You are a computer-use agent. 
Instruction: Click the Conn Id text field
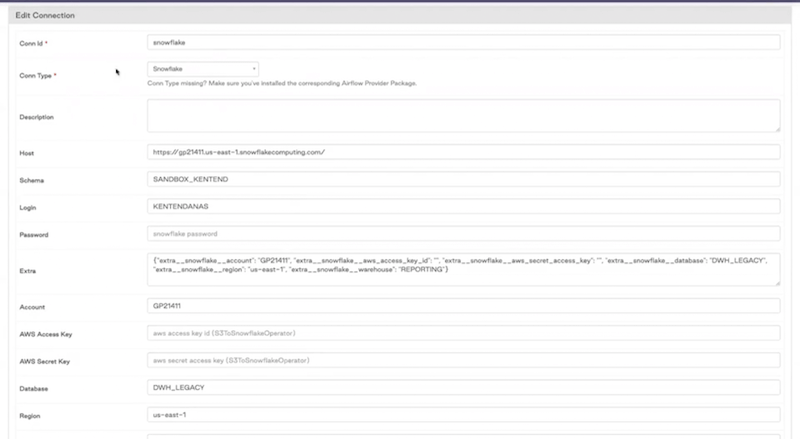[463, 43]
